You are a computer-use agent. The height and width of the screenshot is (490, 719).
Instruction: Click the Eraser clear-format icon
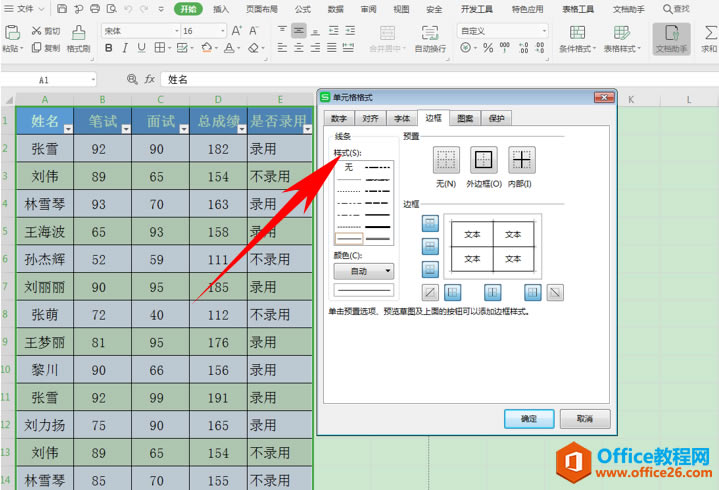(x=254, y=48)
